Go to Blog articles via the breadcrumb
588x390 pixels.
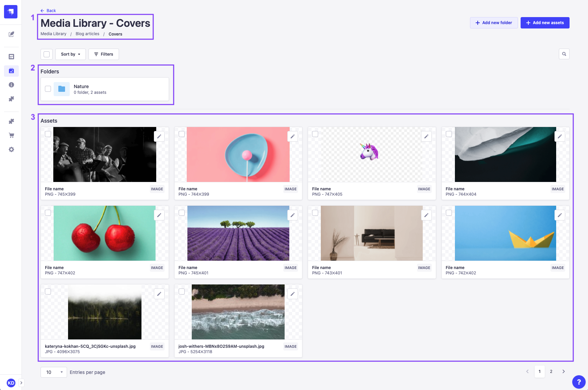[87, 34]
